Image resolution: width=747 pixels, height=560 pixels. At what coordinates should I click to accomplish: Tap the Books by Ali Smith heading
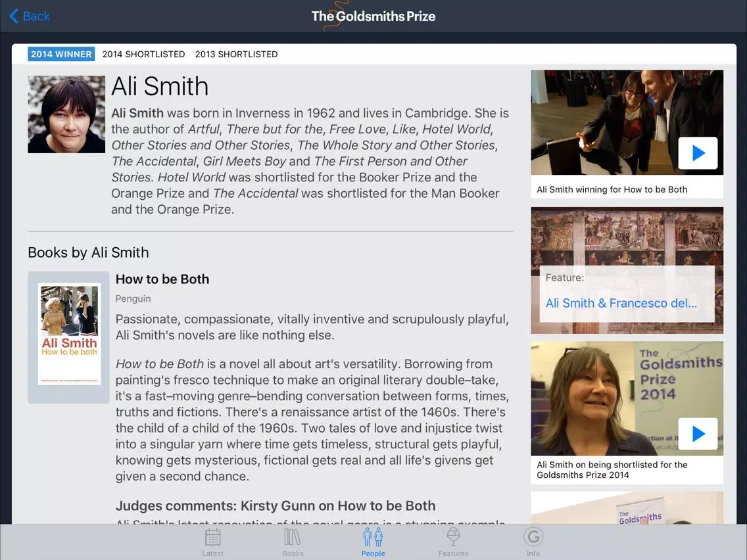click(x=88, y=252)
